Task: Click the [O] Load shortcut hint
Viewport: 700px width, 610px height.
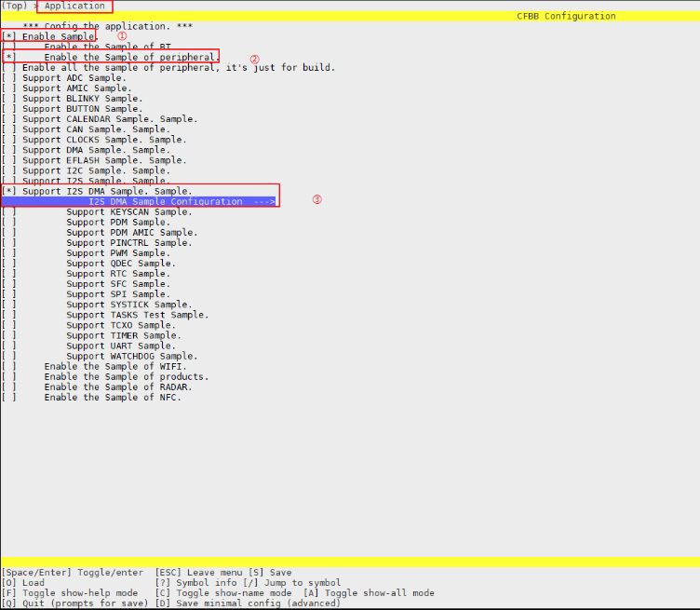Action: click(x=23, y=583)
